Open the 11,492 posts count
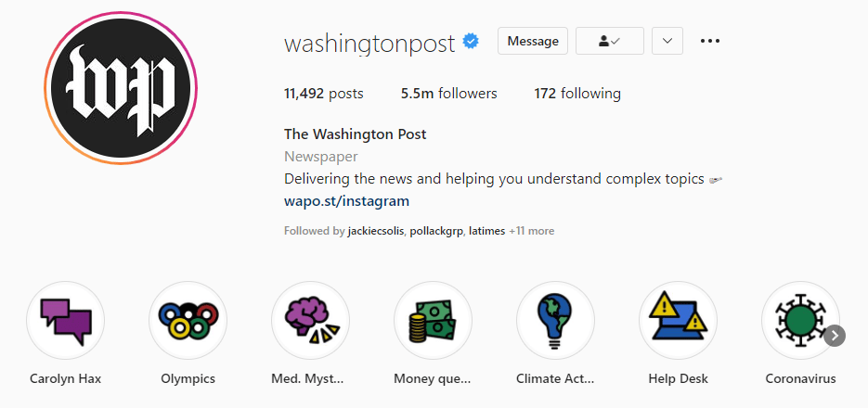This screenshot has width=868, height=408. point(324,94)
